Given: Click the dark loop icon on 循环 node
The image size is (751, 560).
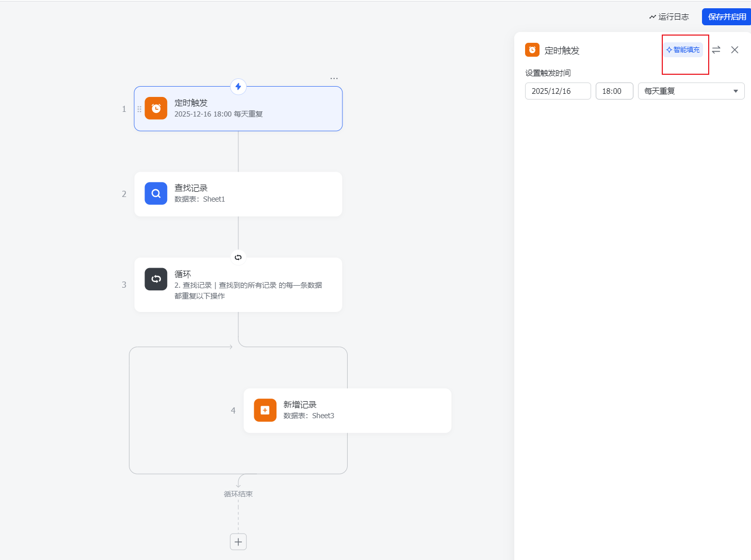Looking at the screenshot, I should coord(156,279).
